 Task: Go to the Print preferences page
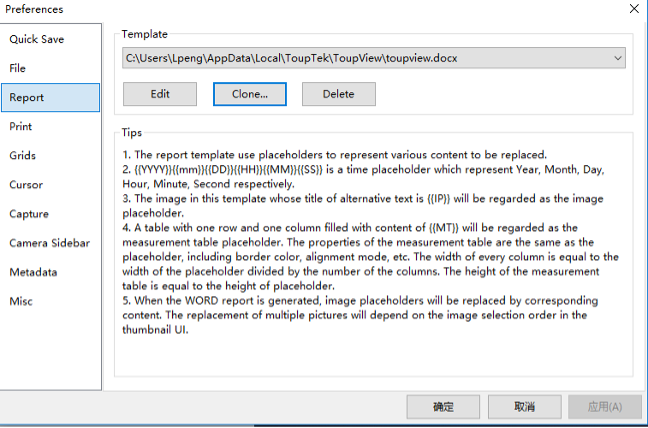tap(20, 127)
